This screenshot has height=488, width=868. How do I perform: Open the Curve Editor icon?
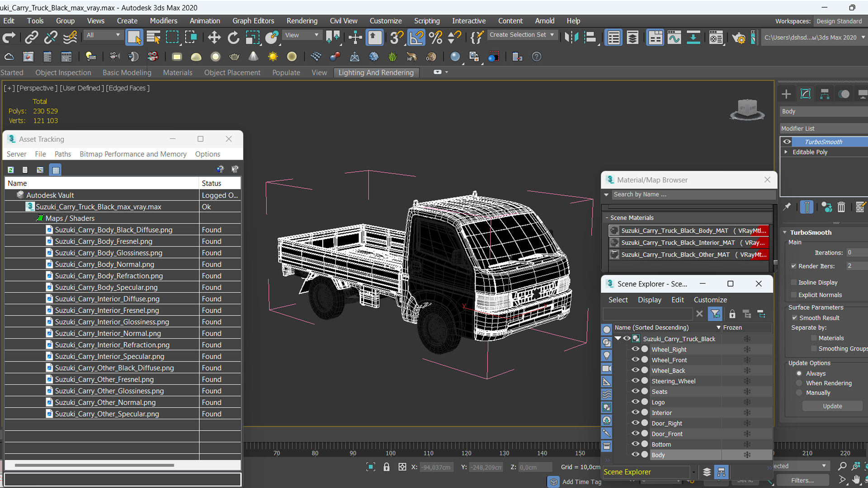pos(674,38)
